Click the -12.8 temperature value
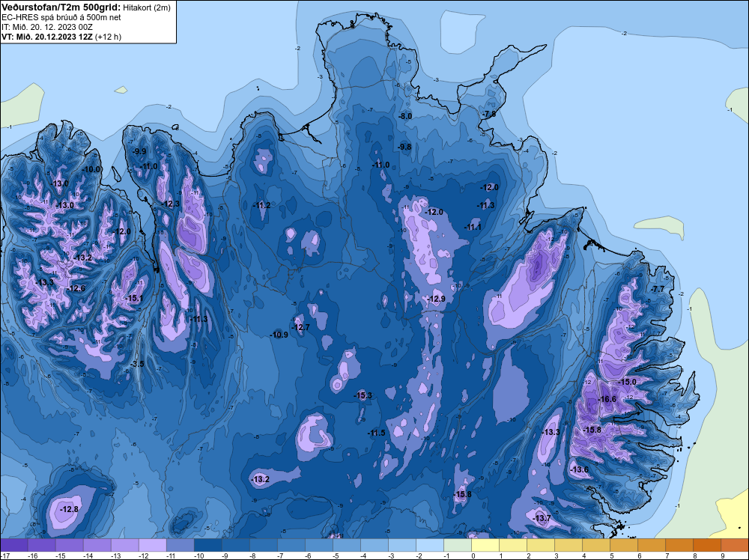Viewport: 749px width, 560px height. click(69, 509)
